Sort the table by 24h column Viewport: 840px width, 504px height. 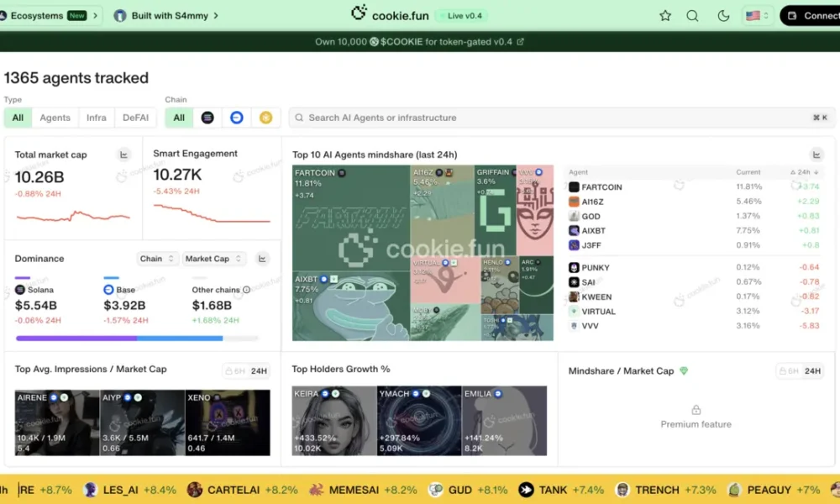[x=804, y=172]
